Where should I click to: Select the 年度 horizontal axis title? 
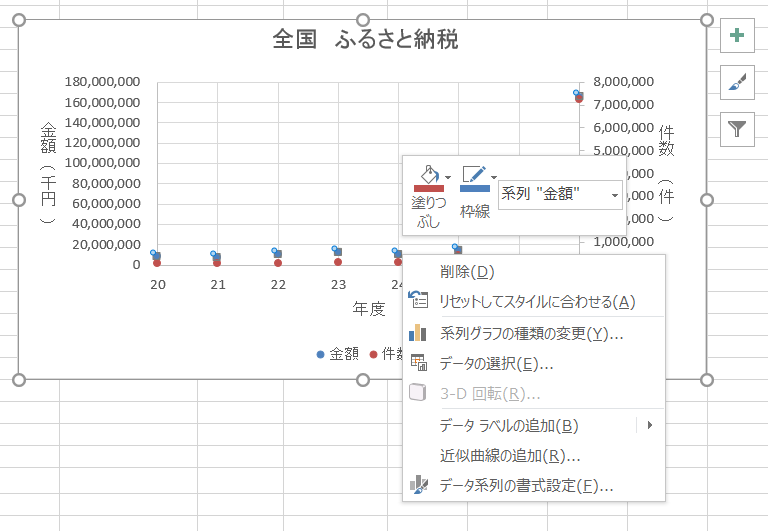tap(369, 309)
